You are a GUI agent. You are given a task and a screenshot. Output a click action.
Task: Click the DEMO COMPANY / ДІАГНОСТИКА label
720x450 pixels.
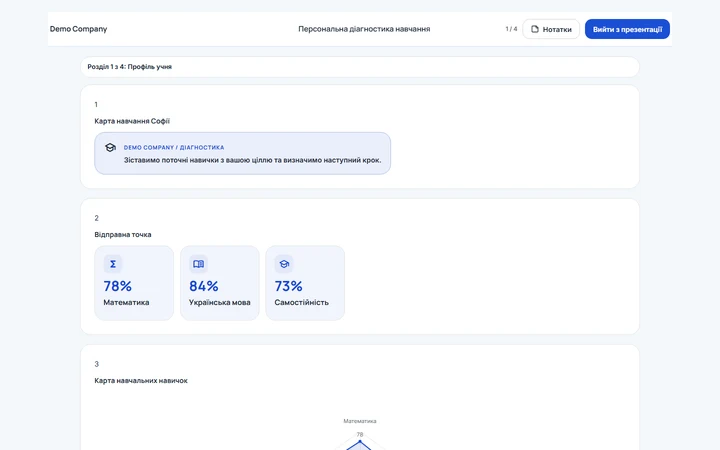pyautogui.click(x=174, y=147)
